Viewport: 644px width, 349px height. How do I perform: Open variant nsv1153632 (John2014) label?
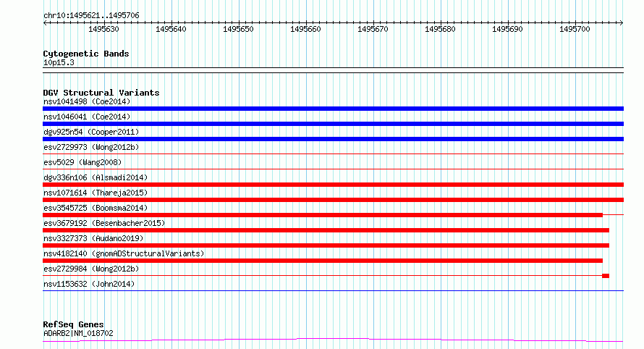pyautogui.click(x=89, y=284)
